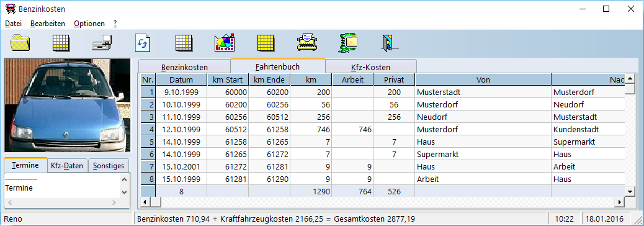The height and width of the screenshot is (226, 644).
Task: Click date cell 9.10.1999
Action: coord(181,92)
